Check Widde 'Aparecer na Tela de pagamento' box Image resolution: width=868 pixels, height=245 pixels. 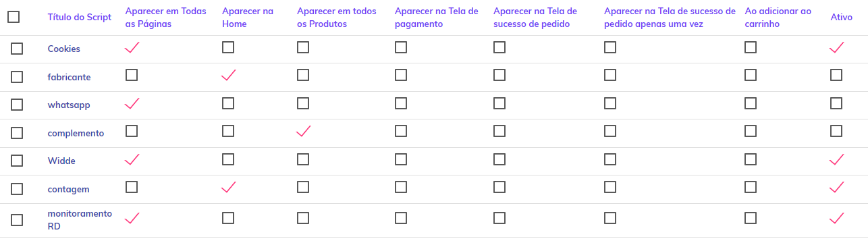401,159
